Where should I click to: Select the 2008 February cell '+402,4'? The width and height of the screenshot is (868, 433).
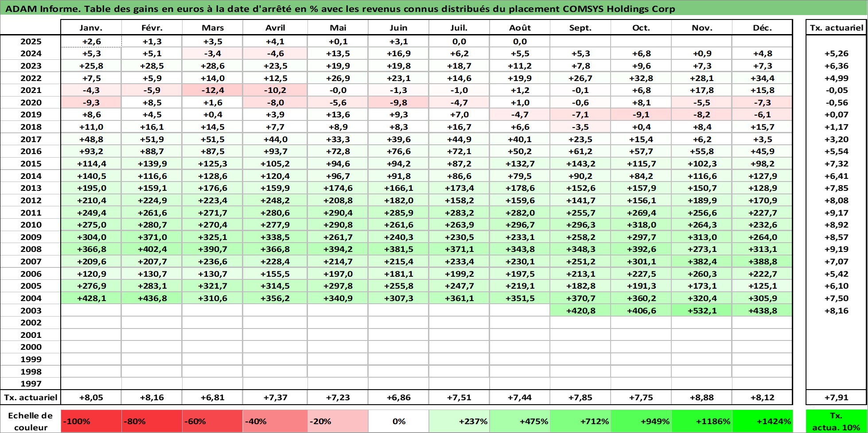(152, 249)
